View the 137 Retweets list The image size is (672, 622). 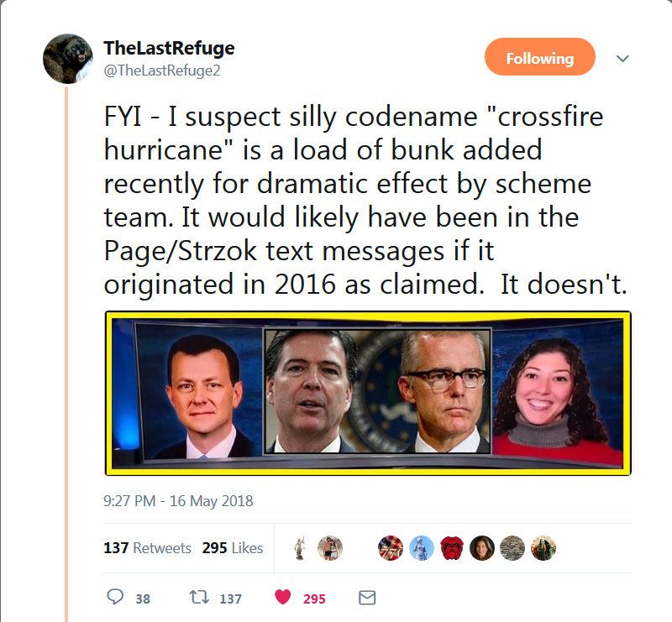147,548
